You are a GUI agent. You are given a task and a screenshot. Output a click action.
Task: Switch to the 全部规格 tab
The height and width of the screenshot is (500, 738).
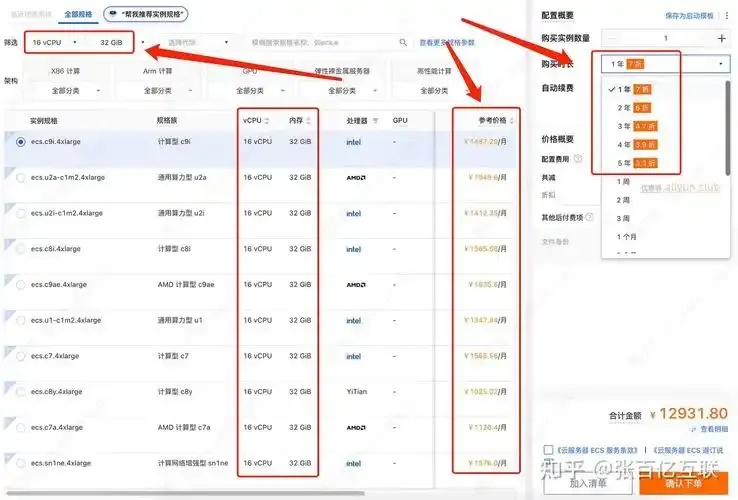pos(79,15)
